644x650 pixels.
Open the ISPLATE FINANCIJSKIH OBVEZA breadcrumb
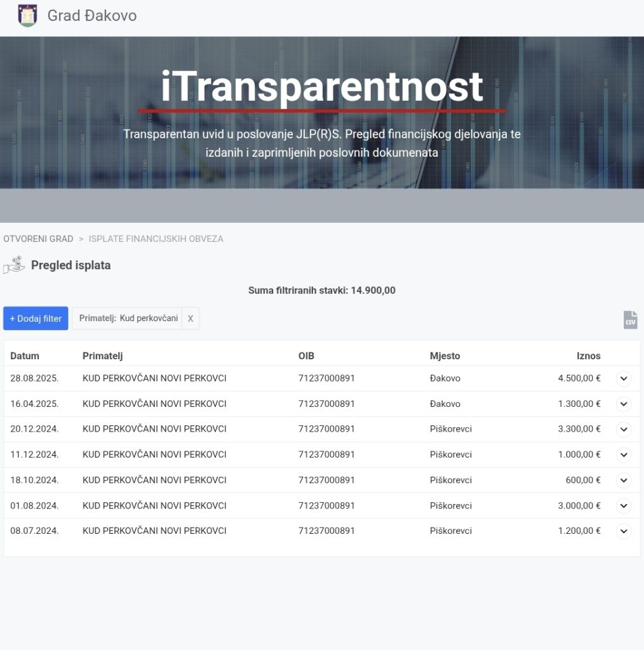(x=156, y=239)
